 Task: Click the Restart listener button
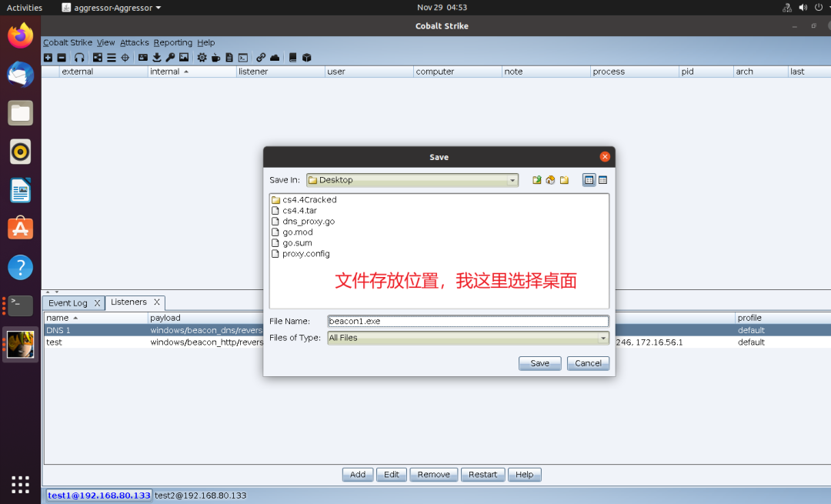[482, 475]
